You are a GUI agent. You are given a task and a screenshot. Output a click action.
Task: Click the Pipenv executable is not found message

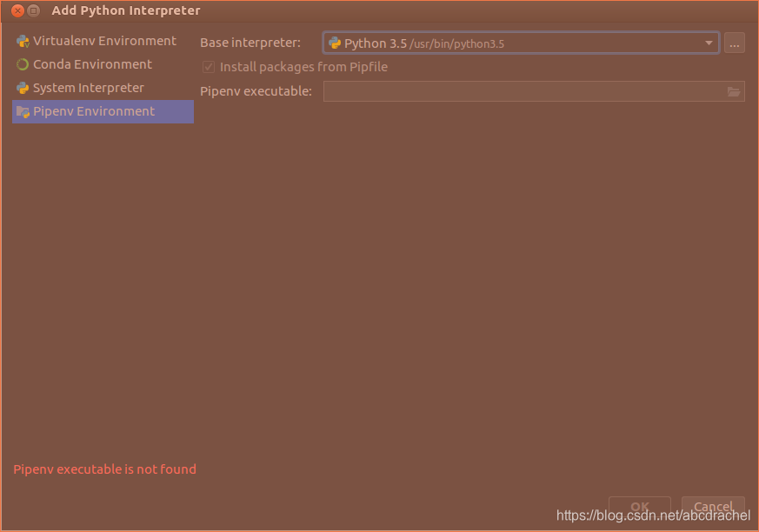click(x=104, y=469)
